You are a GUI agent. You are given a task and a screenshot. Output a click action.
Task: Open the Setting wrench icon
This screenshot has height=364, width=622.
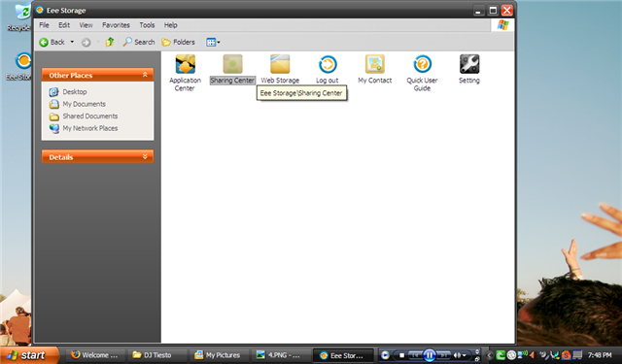click(469, 64)
